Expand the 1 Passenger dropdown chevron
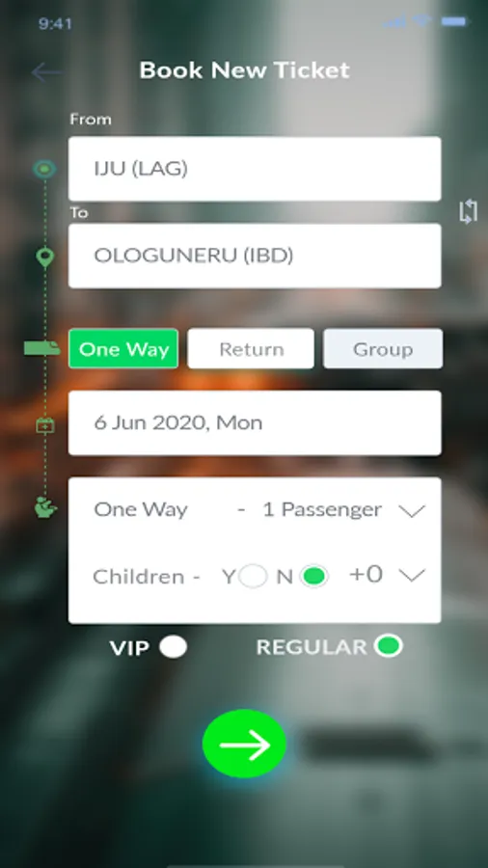 tap(412, 510)
